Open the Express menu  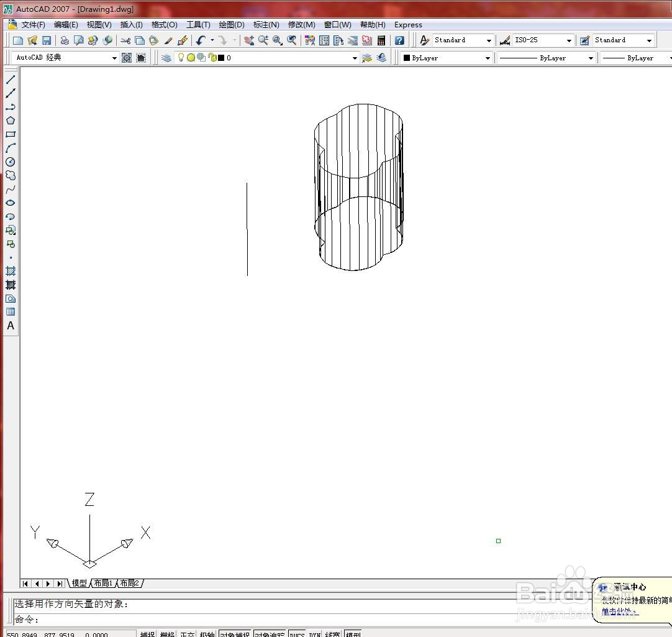click(408, 25)
